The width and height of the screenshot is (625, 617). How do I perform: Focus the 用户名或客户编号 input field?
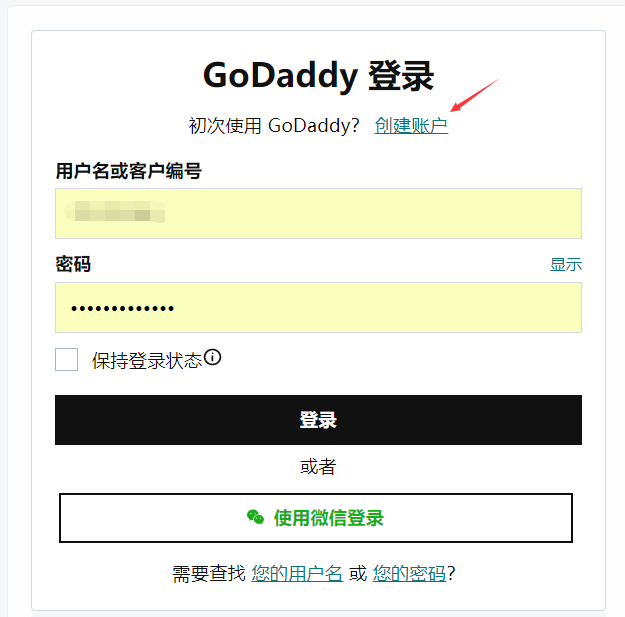coord(318,213)
